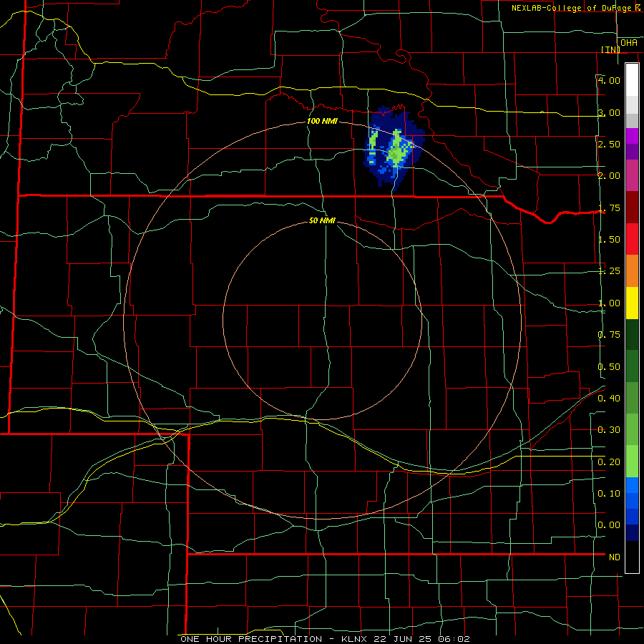Image resolution: width=644 pixels, height=644 pixels.
Task: Click the 1.50 legend value
Action: pyautogui.click(x=609, y=240)
